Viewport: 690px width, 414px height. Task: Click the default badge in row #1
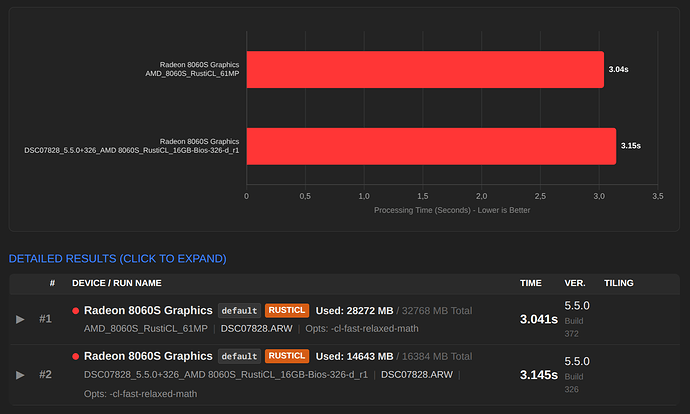click(x=239, y=311)
